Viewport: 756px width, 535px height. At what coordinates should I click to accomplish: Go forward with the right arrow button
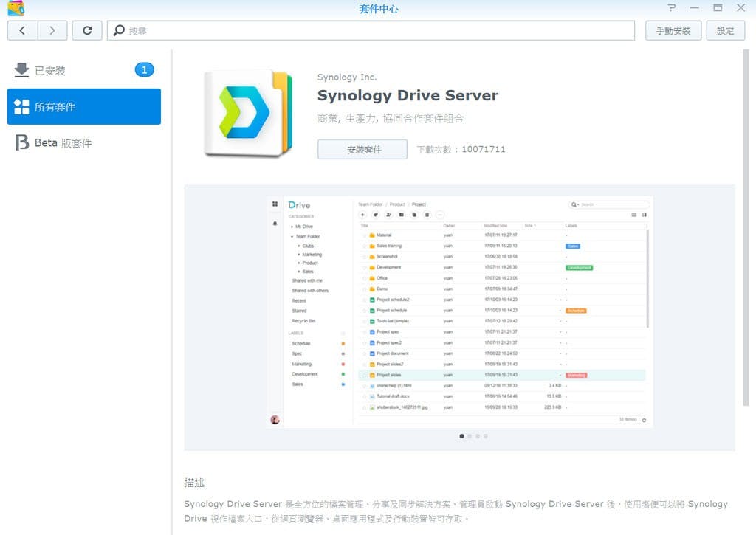52,30
